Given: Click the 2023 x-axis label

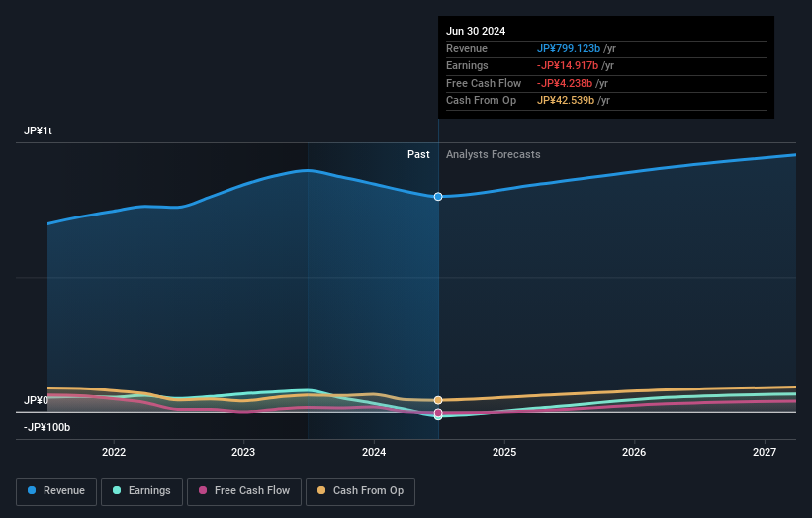Looking at the screenshot, I should (243, 452).
